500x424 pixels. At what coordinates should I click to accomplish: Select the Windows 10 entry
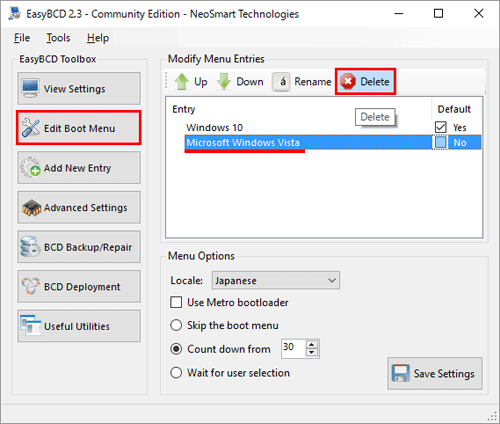pyautogui.click(x=214, y=127)
